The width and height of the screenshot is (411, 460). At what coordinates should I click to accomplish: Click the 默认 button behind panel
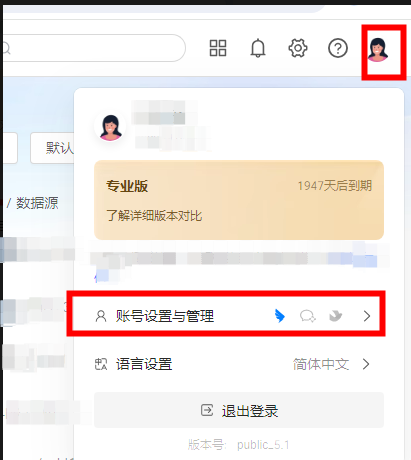[x=53, y=148]
